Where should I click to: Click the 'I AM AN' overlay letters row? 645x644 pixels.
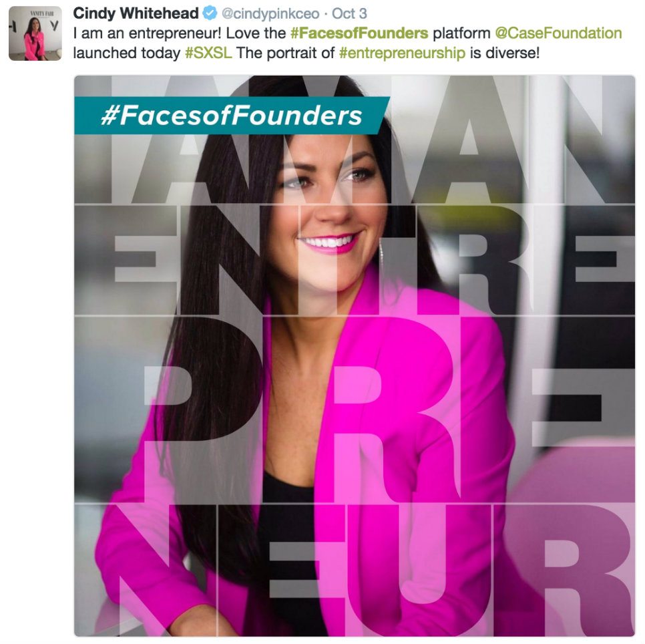355,140
